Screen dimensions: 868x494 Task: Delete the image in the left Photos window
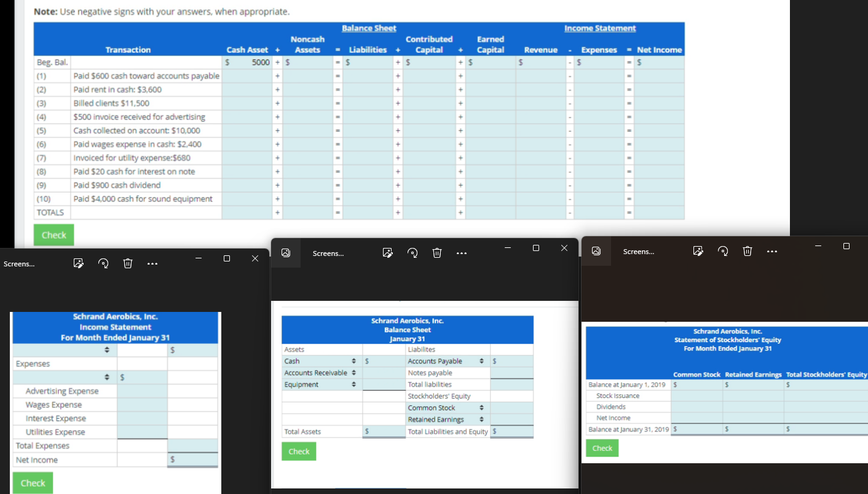(x=128, y=263)
